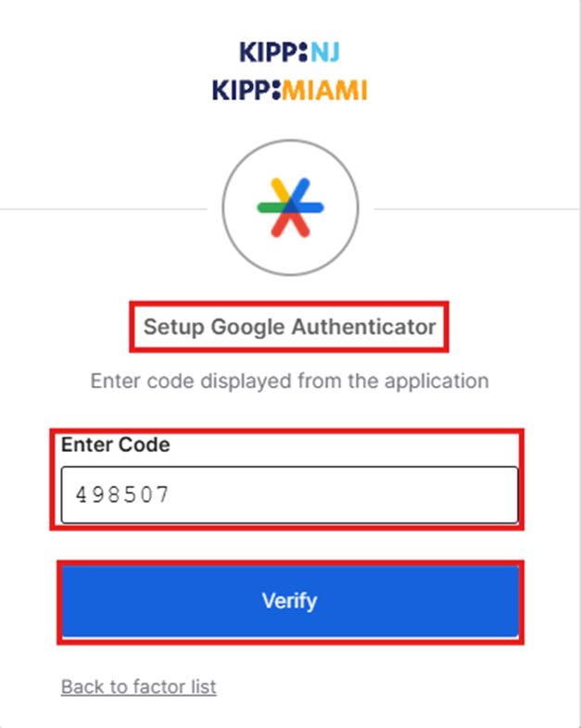Click the instruction text about the displayed code
581x728 pixels.
coord(289,381)
